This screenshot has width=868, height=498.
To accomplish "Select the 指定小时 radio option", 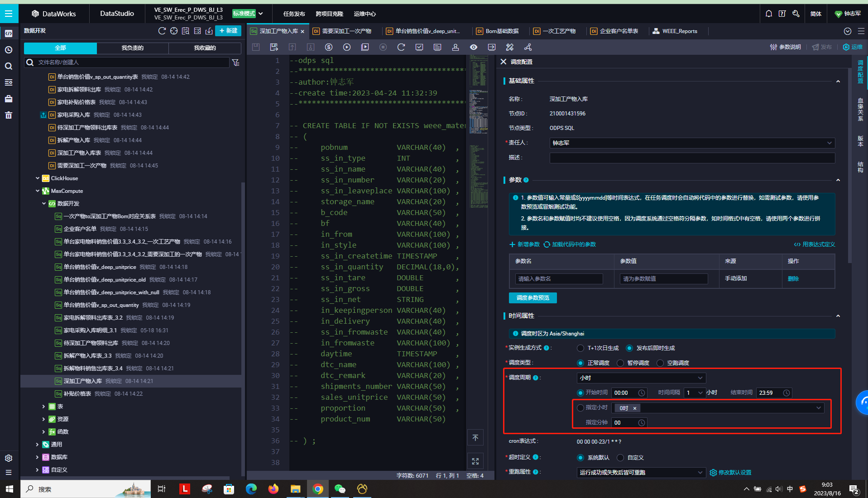I will (580, 408).
